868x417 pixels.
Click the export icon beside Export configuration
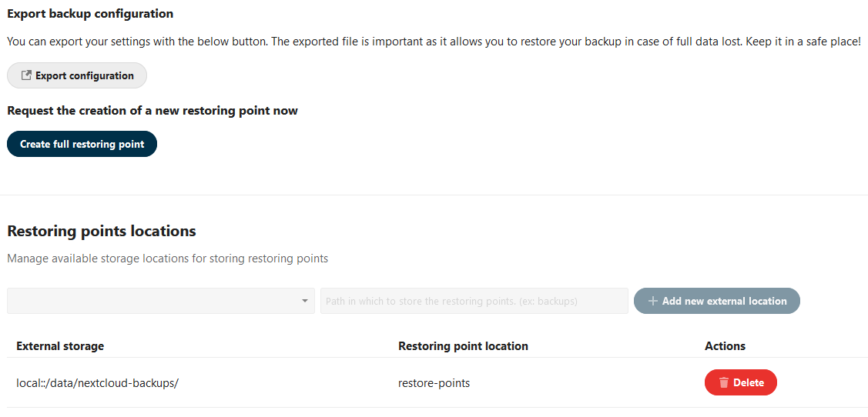click(x=26, y=75)
